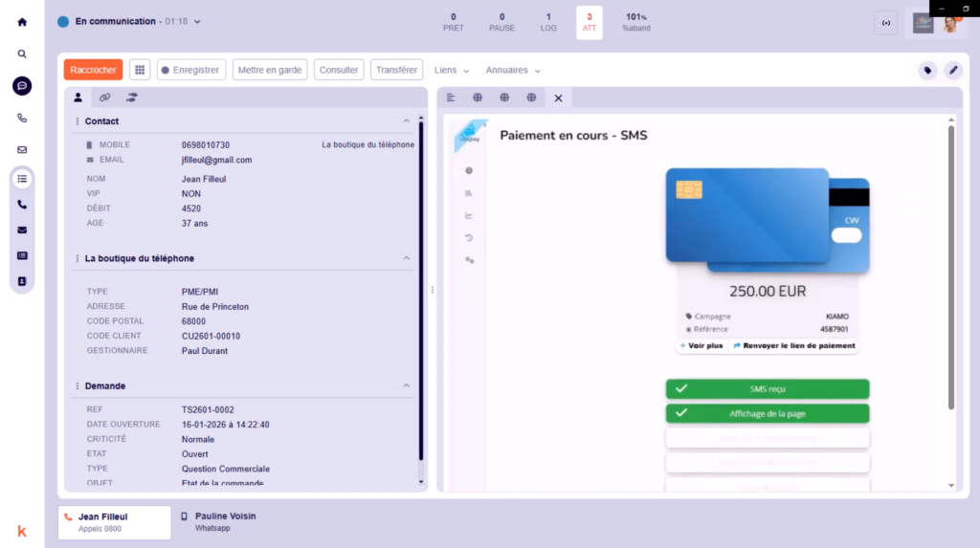Viewport: 980px width, 548px height.
Task: Select Pauline Voisin Whatsapp session tab
Action: [219, 522]
